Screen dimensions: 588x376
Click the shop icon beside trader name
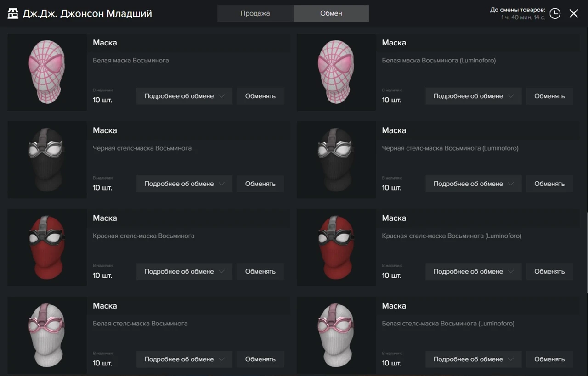(x=13, y=13)
